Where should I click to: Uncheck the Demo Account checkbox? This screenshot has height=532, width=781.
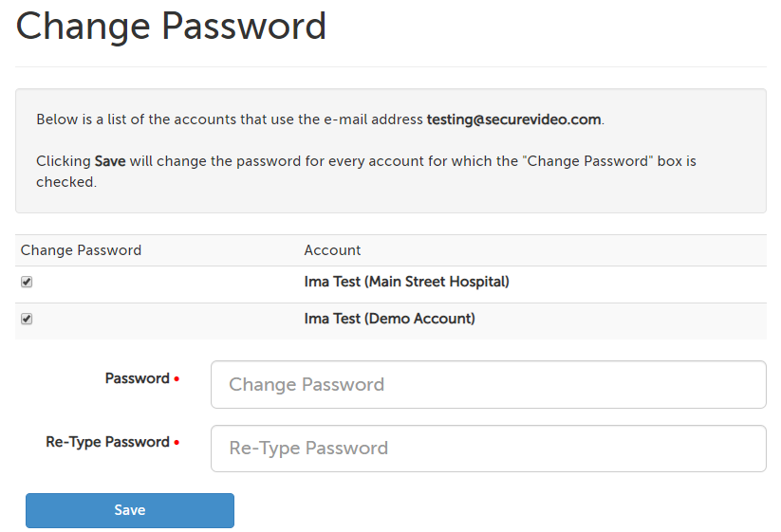(x=27, y=320)
